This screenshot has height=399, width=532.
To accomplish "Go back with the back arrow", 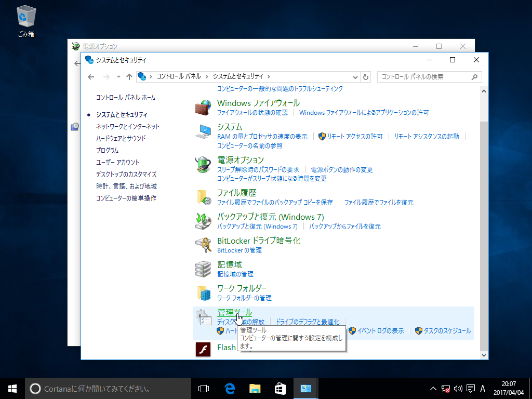I will click(91, 77).
